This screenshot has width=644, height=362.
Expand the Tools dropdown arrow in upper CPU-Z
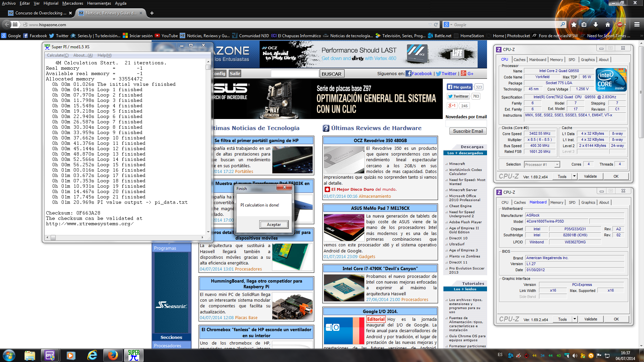coord(574,176)
